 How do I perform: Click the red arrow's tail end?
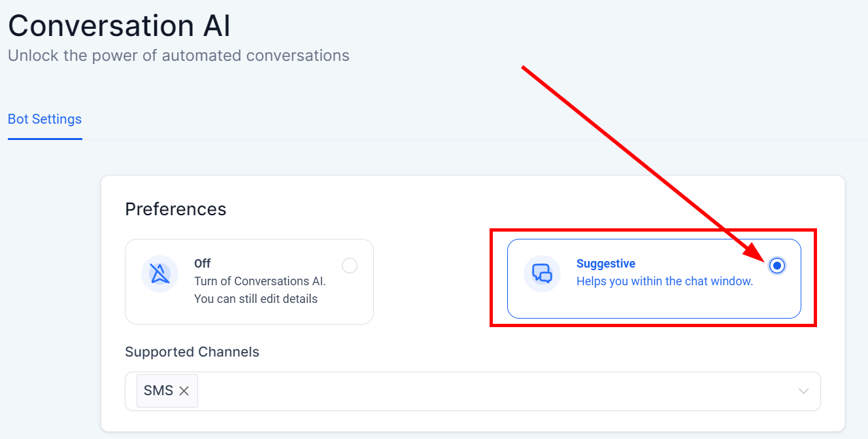(524, 68)
